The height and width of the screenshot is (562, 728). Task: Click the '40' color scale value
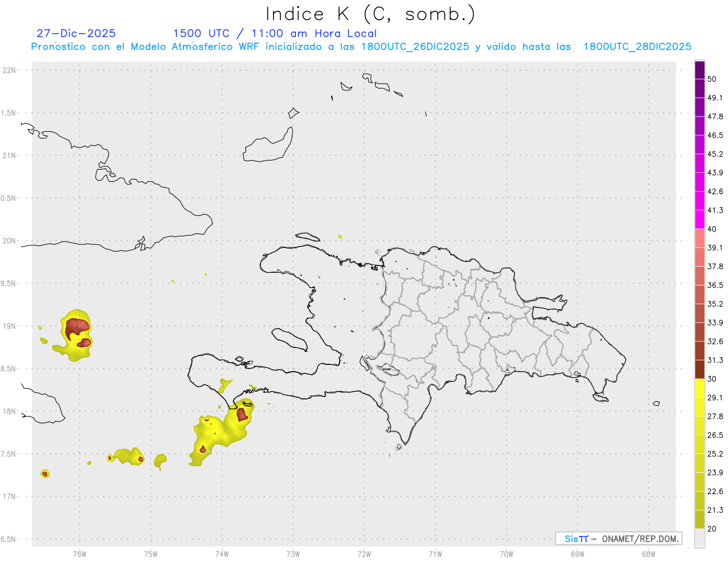[712, 229]
